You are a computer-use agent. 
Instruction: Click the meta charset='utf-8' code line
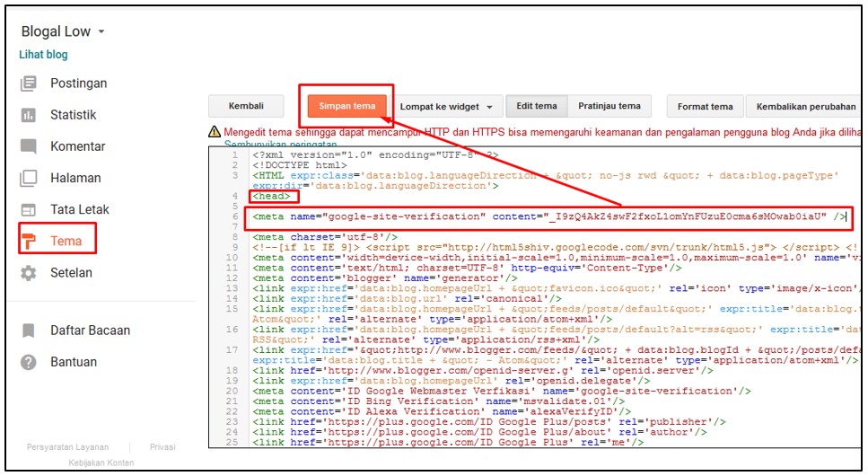(x=325, y=237)
